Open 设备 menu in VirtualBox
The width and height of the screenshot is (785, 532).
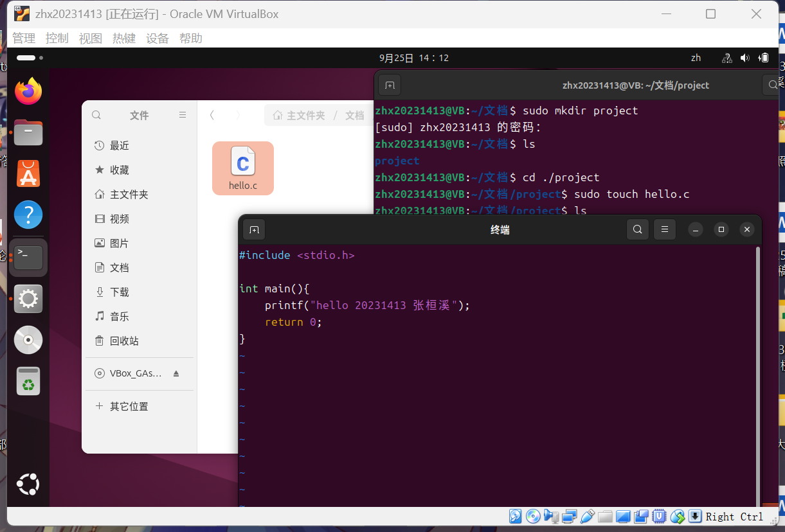tap(158, 39)
